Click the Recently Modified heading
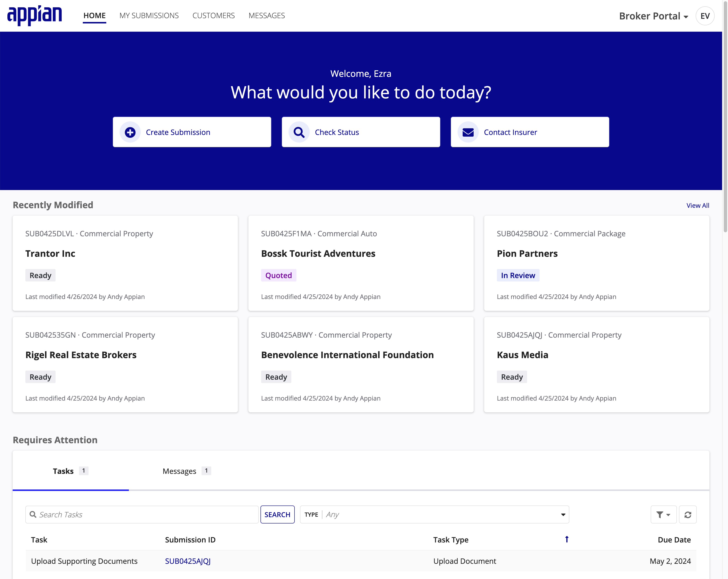The width and height of the screenshot is (728, 579). (53, 205)
